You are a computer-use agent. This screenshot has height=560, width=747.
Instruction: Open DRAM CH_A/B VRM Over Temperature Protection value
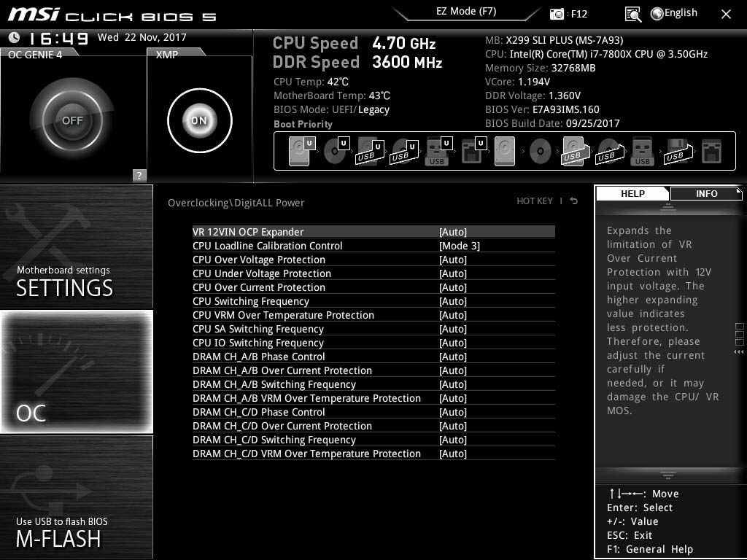coord(452,397)
